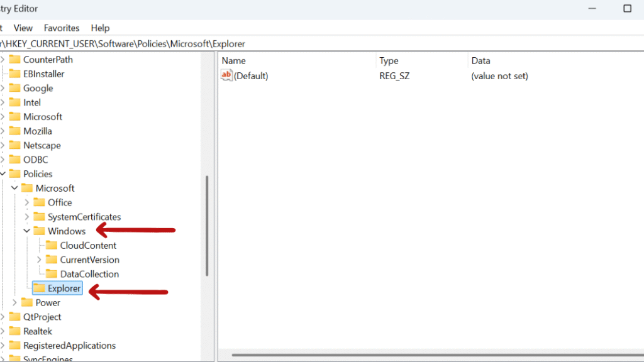Expand the Power key chevron
This screenshot has width=644, height=362.
coord(15,302)
